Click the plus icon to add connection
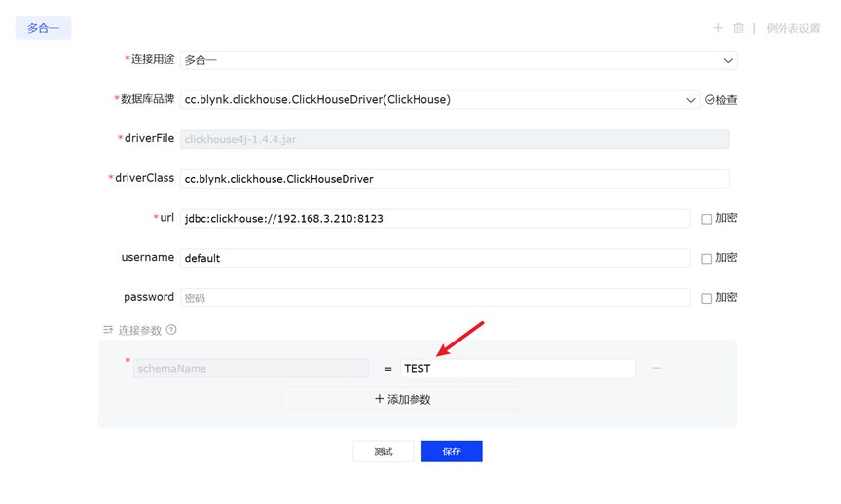This screenshot has height=504, width=841. tap(718, 28)
